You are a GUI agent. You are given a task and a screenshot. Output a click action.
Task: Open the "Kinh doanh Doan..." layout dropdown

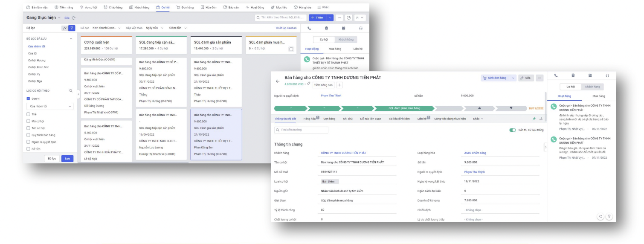107,28
